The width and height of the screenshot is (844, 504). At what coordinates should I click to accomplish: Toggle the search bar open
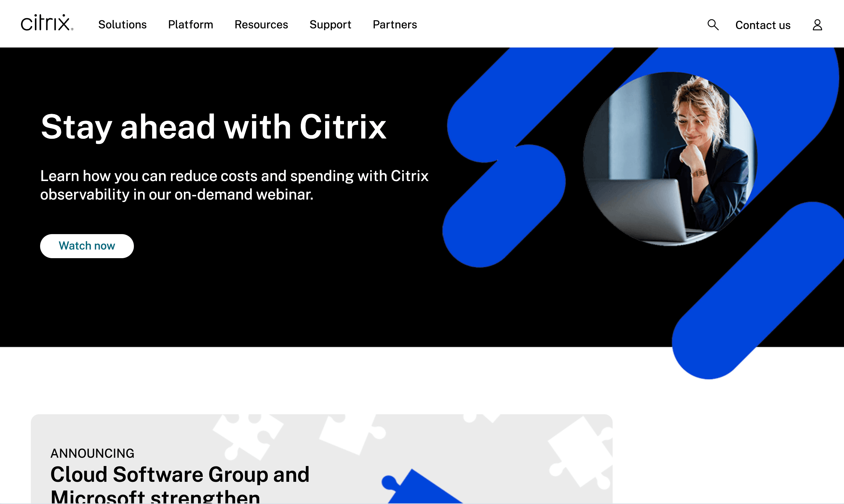[x=713, y=25]
